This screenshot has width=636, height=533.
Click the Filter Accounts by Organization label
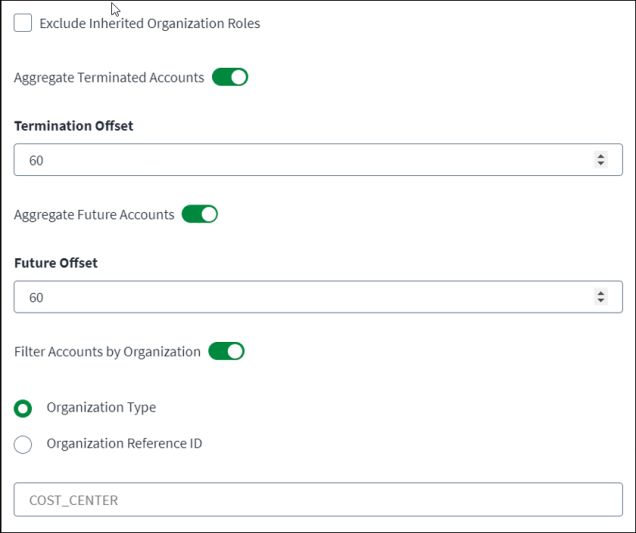pos(107,352)
